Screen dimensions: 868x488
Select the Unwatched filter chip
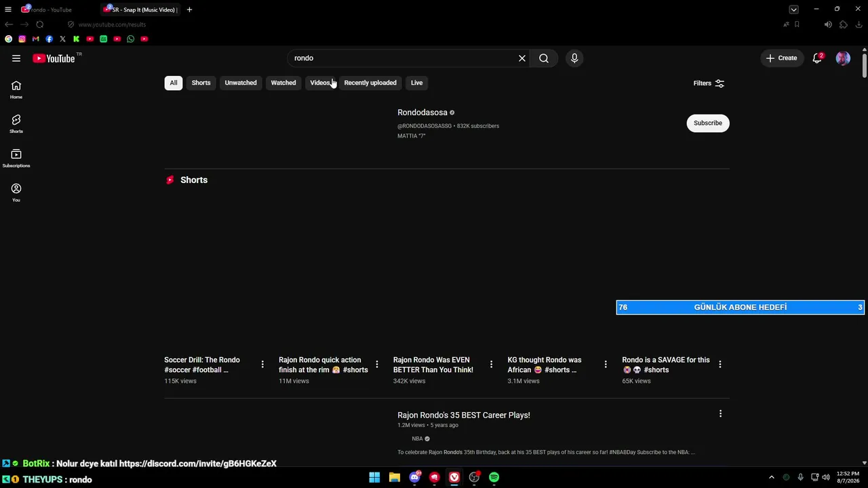(x=241, y=83)
